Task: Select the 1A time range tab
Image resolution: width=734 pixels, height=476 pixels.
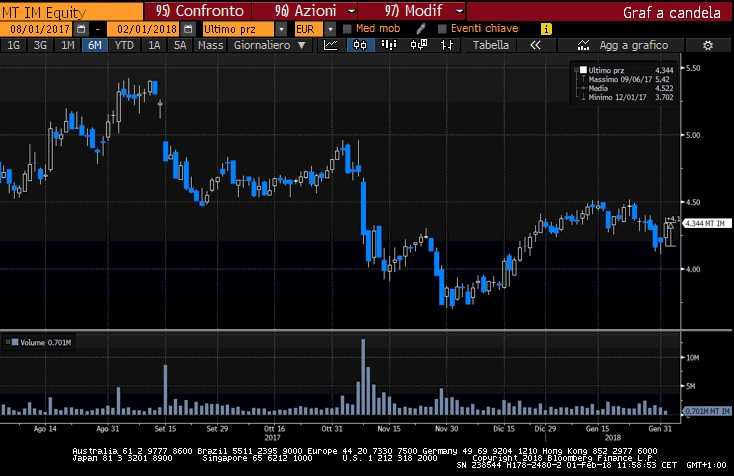Action: 155,45
